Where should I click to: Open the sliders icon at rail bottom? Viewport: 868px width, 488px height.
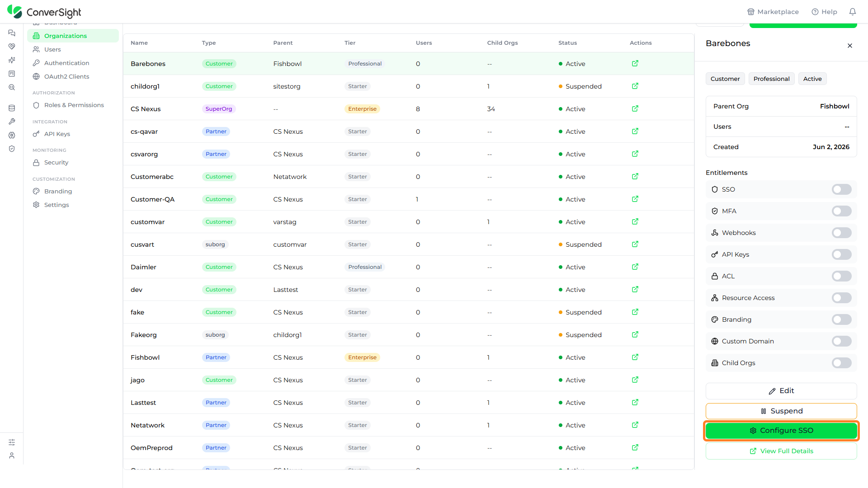[x=12, y=442]
